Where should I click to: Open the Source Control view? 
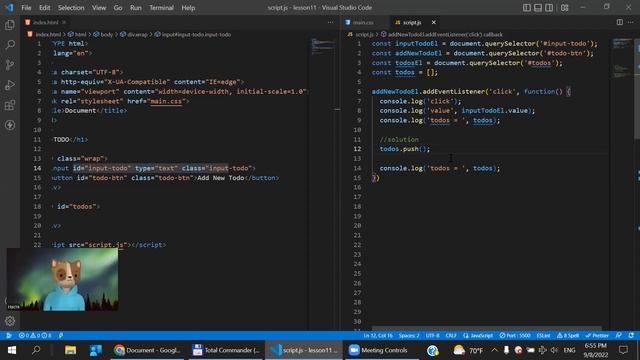(x=10, y=65)
